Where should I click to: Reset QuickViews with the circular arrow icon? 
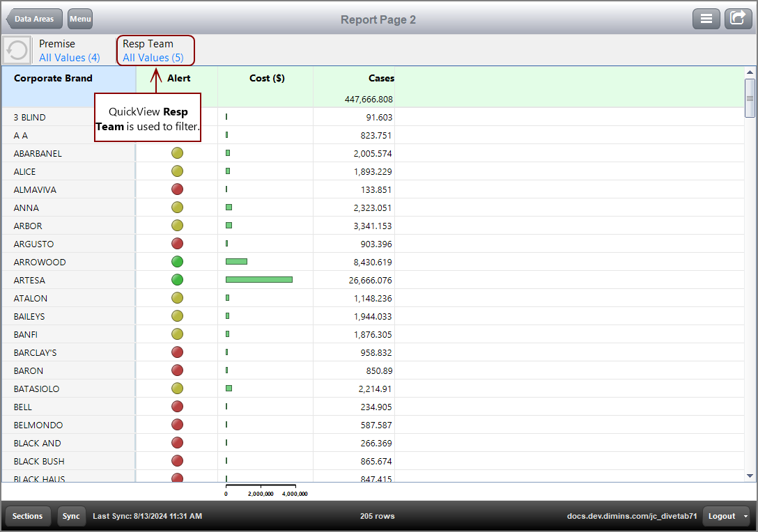[15, 49]
